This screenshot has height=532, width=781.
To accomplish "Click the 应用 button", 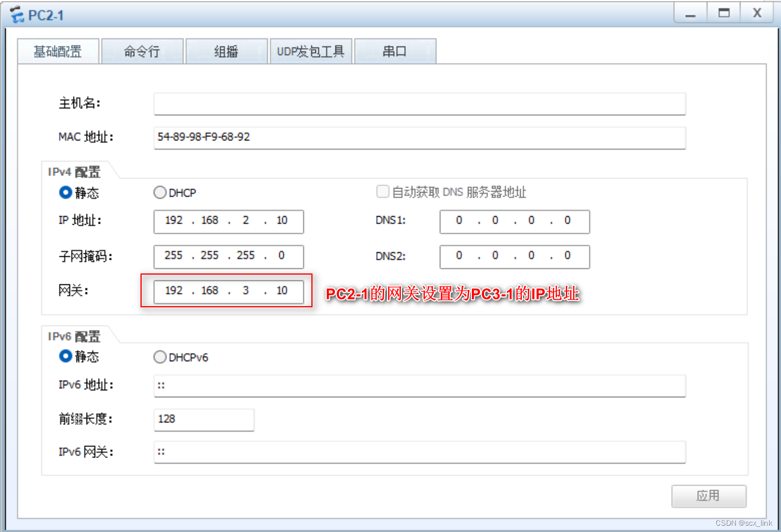I will pyautogui.click(x=709, y=496).
